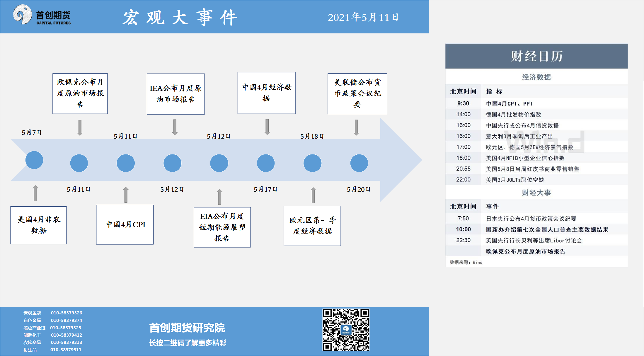644x356 pixels.
Task: Click the 5月7日 date label
Action: [32, 132]
